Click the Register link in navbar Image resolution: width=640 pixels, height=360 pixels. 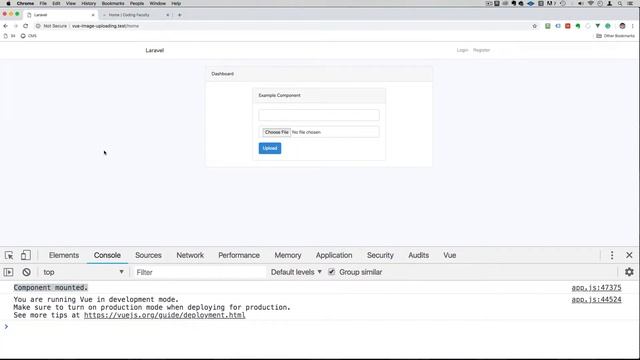481,50
